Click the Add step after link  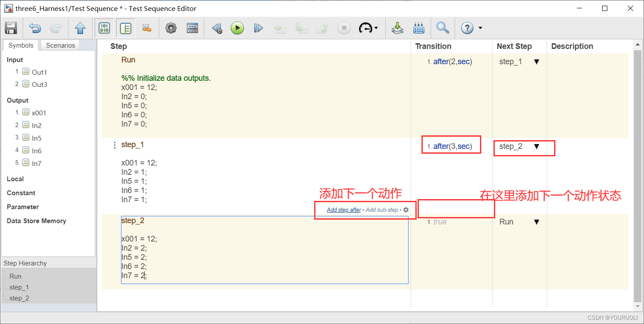pyautogui.click(x=343, y=210)
